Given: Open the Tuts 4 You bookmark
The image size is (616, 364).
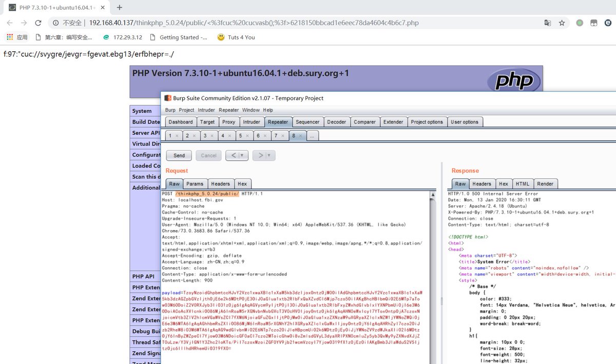Looking at the screenshot, I should click(236, 37).
